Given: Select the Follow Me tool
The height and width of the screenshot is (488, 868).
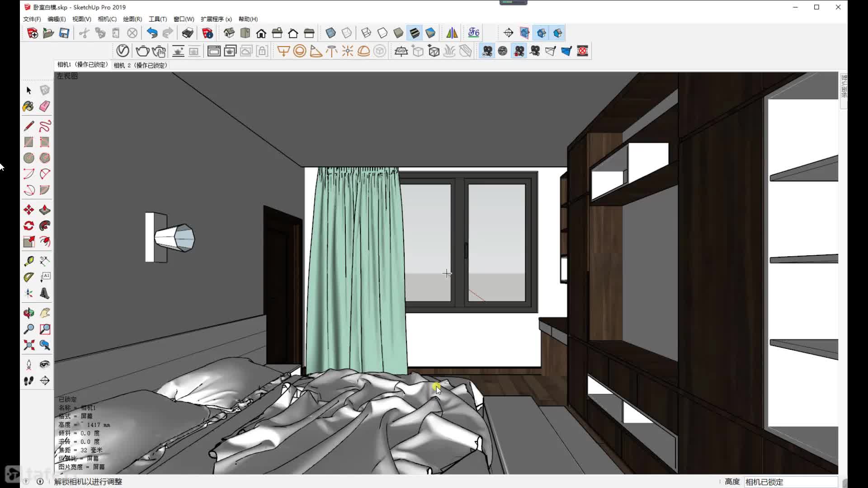Looking at the screenshot, I should (x=45, y=225).
